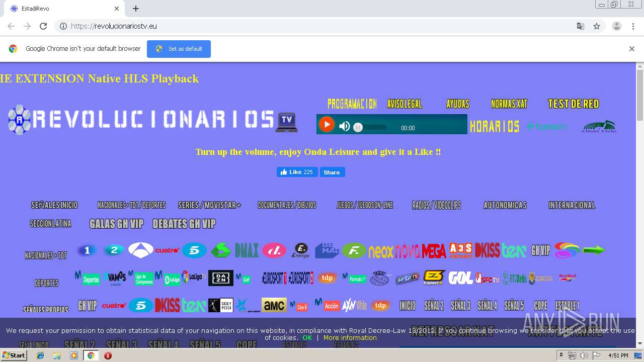Screen dimensions: 644x362
Task: Open GALAS GH VIP link
Action: (117, 224)
